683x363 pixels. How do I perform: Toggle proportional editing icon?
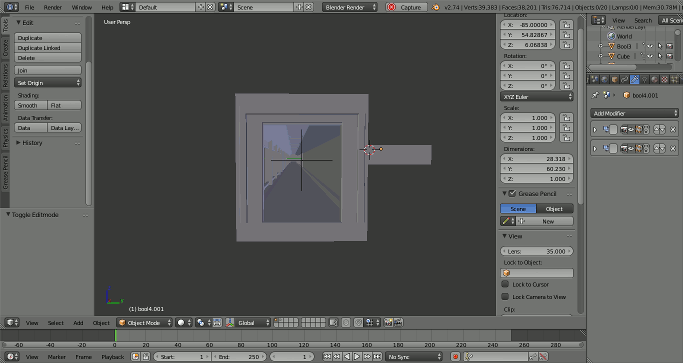(345, 323)
